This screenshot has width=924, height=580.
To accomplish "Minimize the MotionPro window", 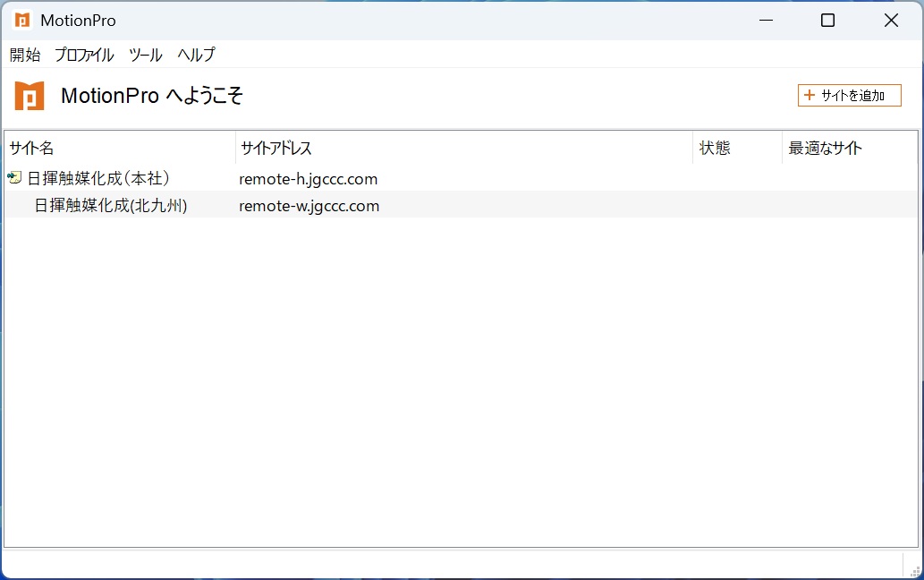I will [766, 21].
